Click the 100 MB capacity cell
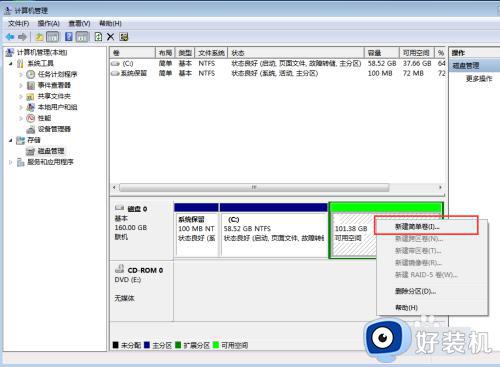Image resolution: width=500 pixels, height=367 pixels. (380, 73)
